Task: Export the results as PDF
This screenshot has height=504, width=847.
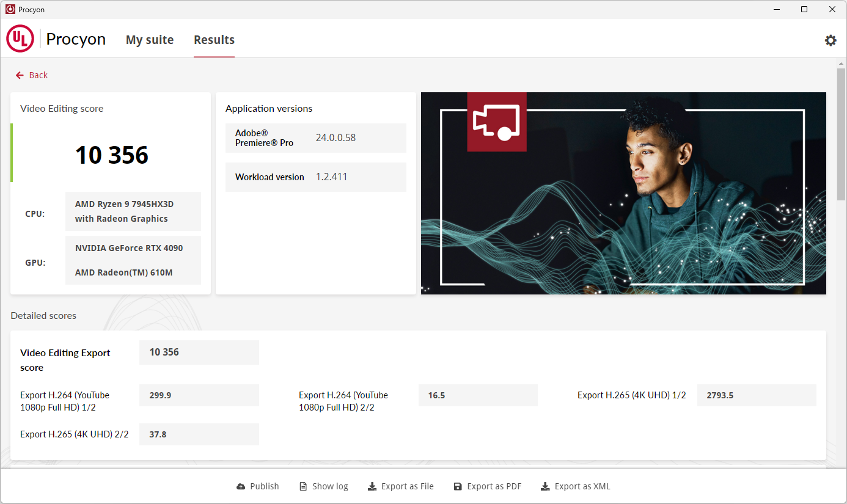Action: (487, 486)
